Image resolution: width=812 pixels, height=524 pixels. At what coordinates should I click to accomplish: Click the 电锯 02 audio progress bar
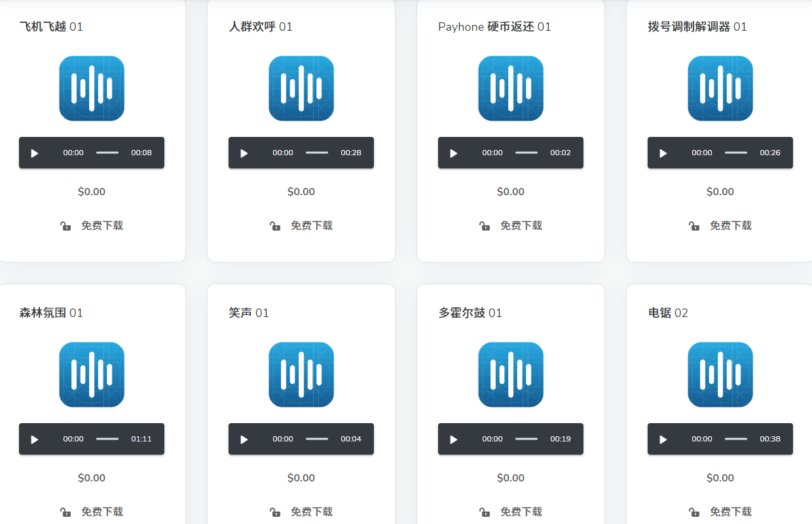pyautogui.click(x=736, y=439)
